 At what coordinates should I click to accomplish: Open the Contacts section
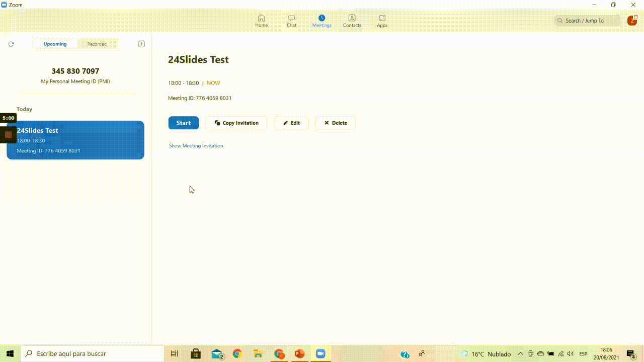click(x=352, y=21)
